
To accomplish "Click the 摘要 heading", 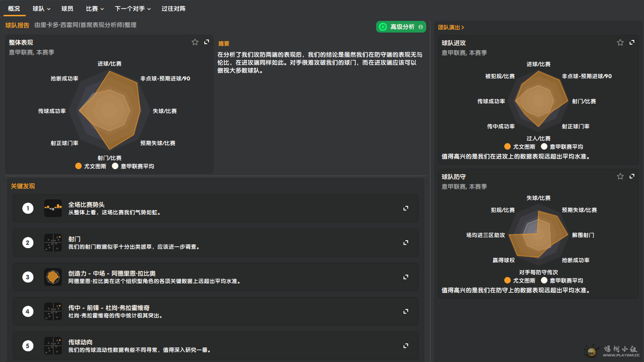I will pyautogui.click(x=224, y=44).
